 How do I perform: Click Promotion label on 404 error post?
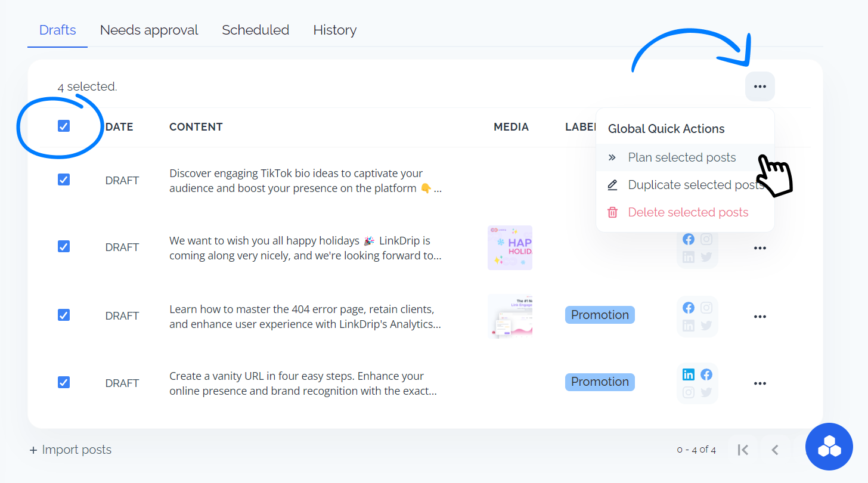600,315
